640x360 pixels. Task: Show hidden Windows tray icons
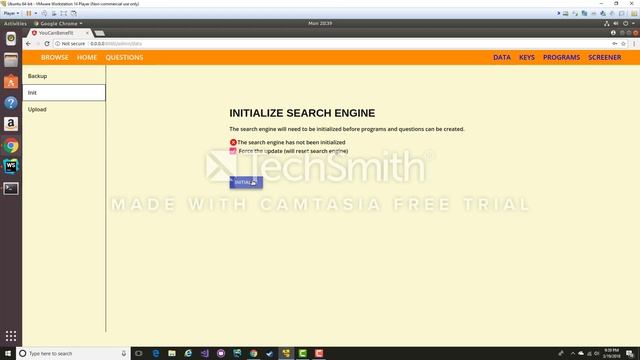573,353
